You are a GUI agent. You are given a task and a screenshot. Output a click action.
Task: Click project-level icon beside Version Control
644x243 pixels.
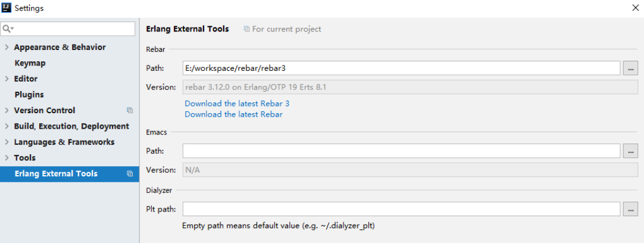[130, 110]
